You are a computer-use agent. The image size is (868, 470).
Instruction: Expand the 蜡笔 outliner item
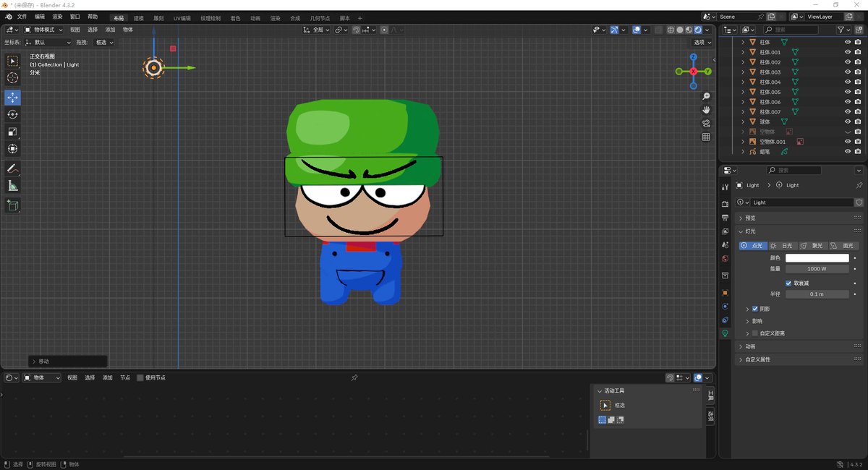(743, 152)
